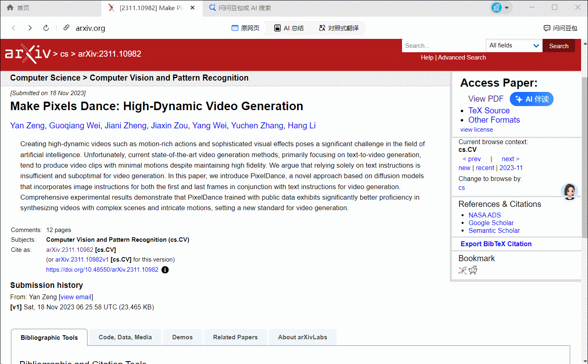Click the floating assistant avatar
The image size is (588, 364).
point(569,191)
